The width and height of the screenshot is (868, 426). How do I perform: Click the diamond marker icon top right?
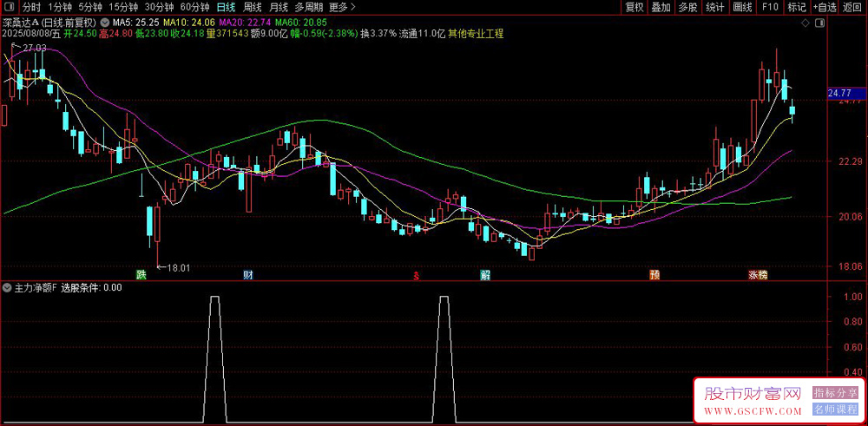(806, 23)
